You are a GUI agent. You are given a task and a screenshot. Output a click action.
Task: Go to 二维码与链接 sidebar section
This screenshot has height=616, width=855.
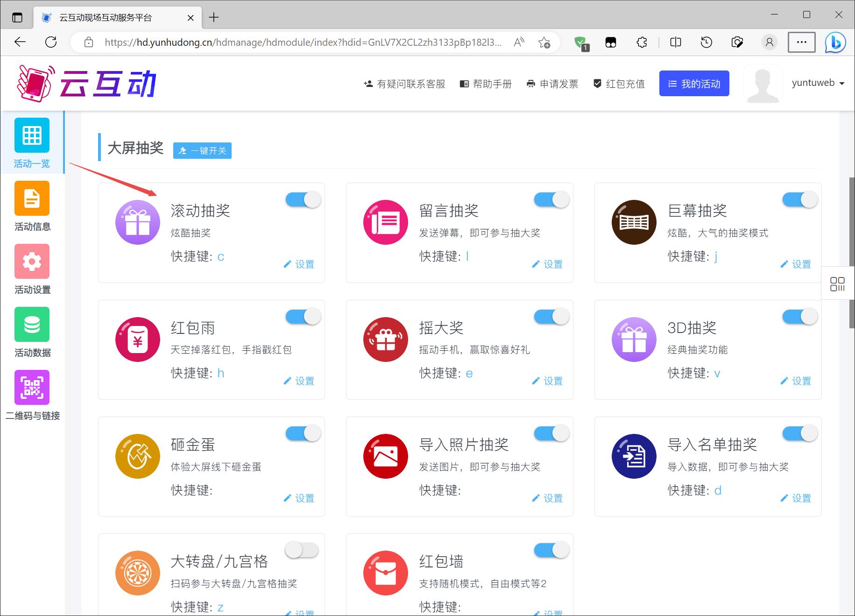pos(32,395)
